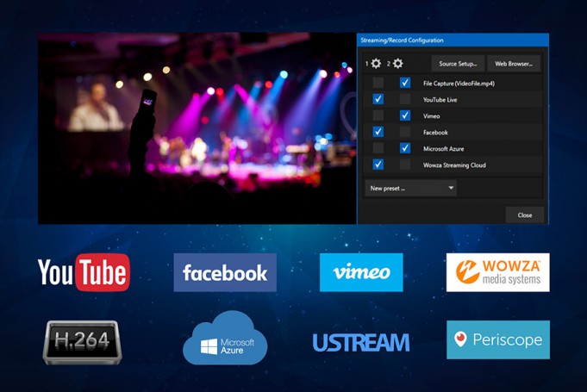This screenshot has width=587, height=392.
Task: Enable encoder 2 for YouTube Live
Action: click(x=404, y=99)
